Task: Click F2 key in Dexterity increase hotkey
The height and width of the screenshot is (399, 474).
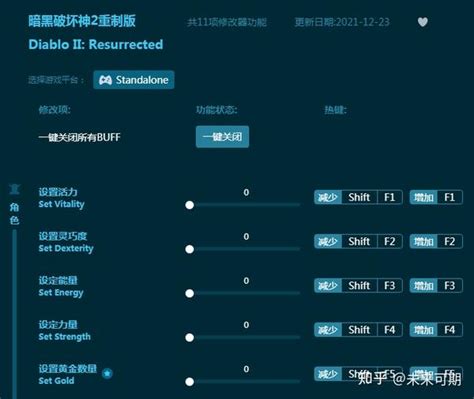Action: [450, 241]
